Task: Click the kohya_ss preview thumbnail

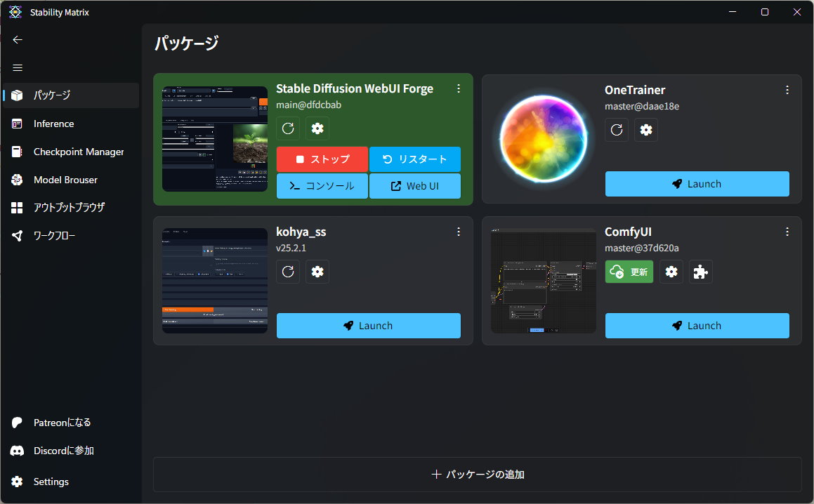Action: [215, 280]
